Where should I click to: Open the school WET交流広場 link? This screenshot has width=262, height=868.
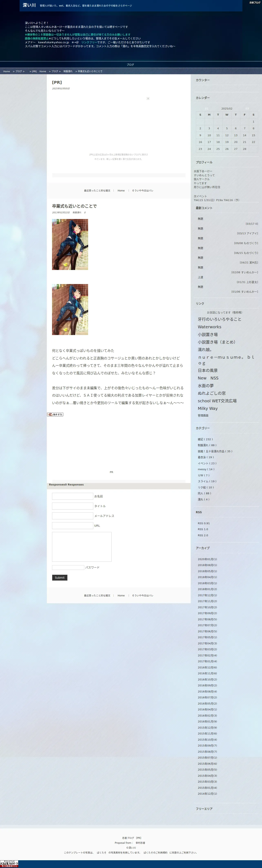[x=217, y=401]
